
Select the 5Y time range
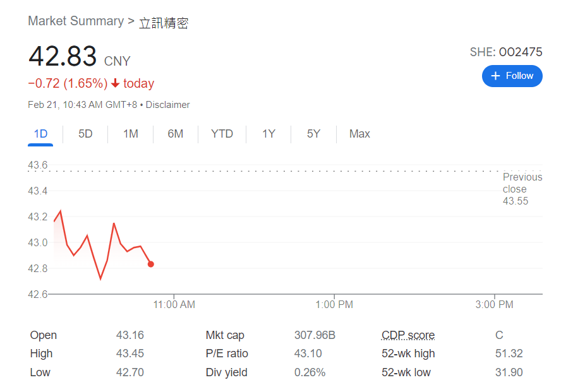[313, 134]
